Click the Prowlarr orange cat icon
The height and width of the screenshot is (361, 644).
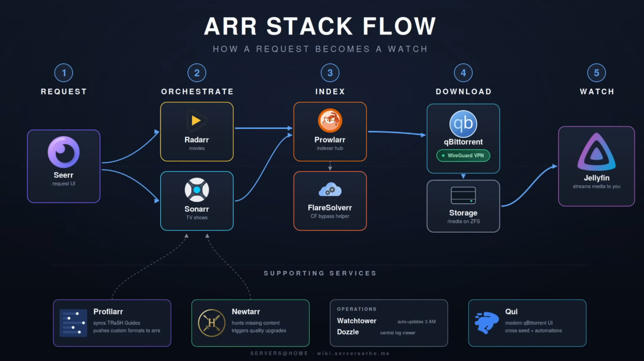click(330, 120)
